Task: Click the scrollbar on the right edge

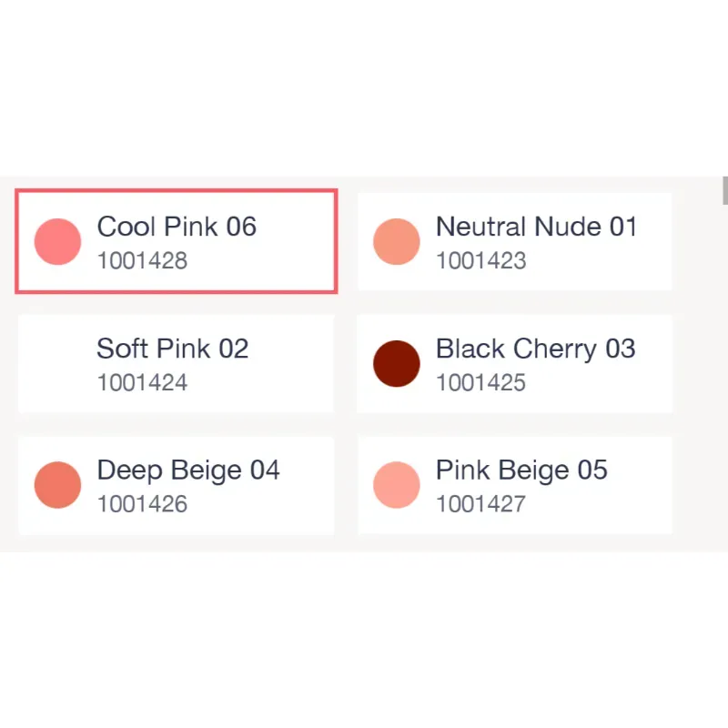Action: coord(723,192)
